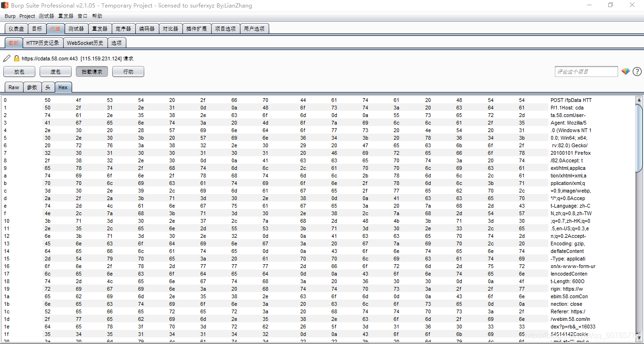
Task: Click the HTTPS padlock icon
Action: 17,59
